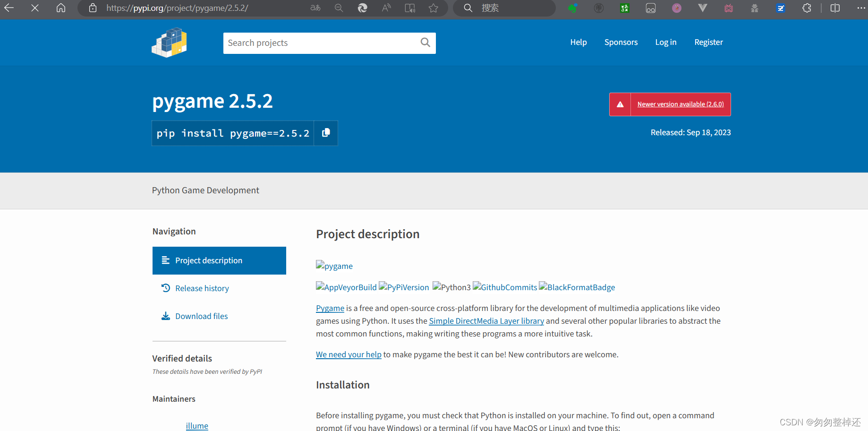Open the Extensions puzzle piece menu
The height and width of the screenshot is (431, 868).
[x=807, y=8]
